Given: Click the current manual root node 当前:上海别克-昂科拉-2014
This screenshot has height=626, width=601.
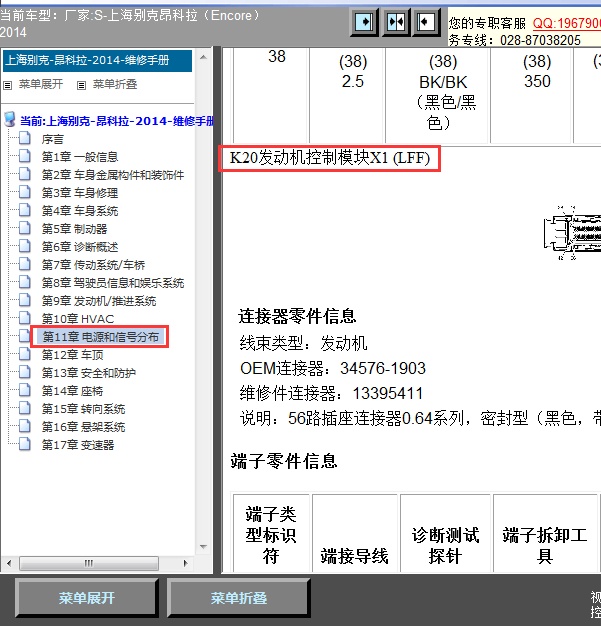Looking at the screenshot, I should [x=116, y=121].
